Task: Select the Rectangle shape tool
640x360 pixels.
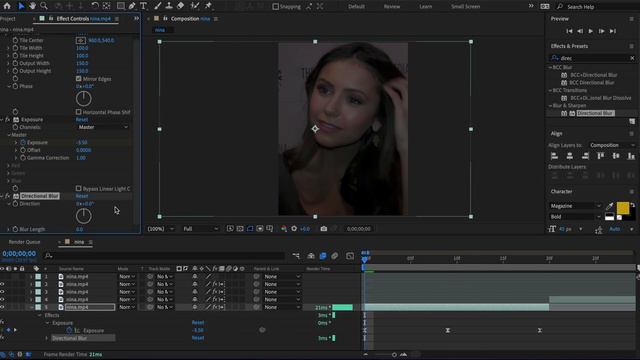Action: pos(120,6)
